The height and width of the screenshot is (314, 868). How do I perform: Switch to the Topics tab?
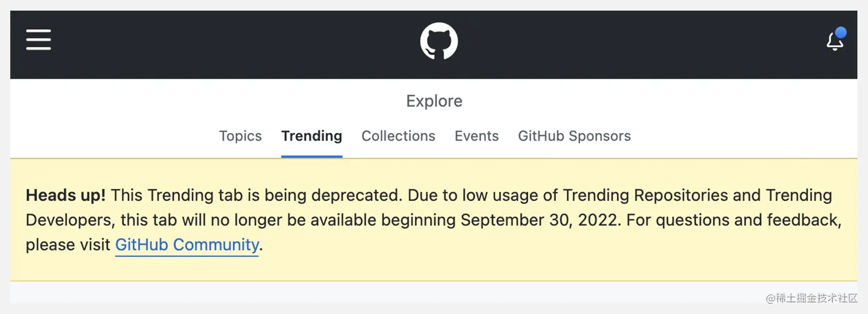240,136
